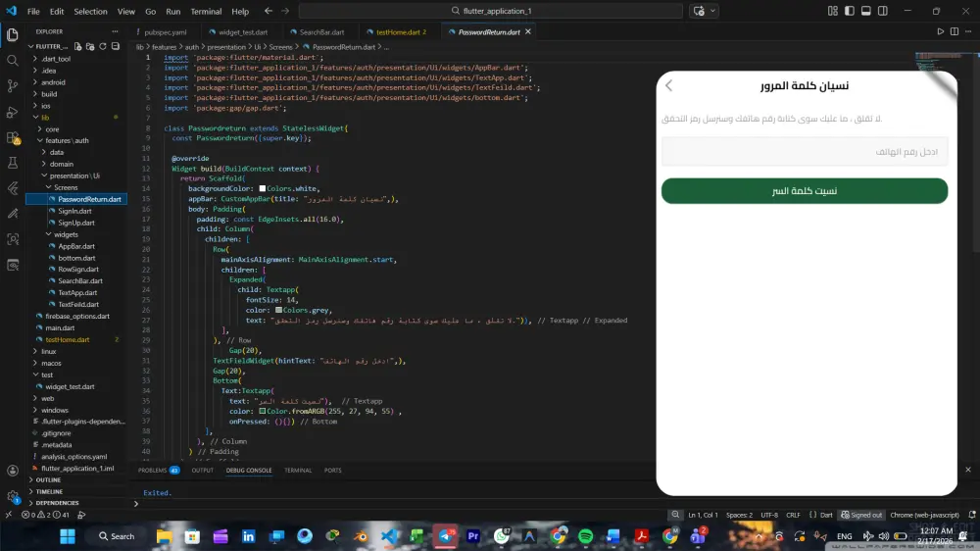The height and width of the screenshot is (551, 980).
Task: Click the green Color.fromARGB swatch in code
Action: click(x=263, y=411)
